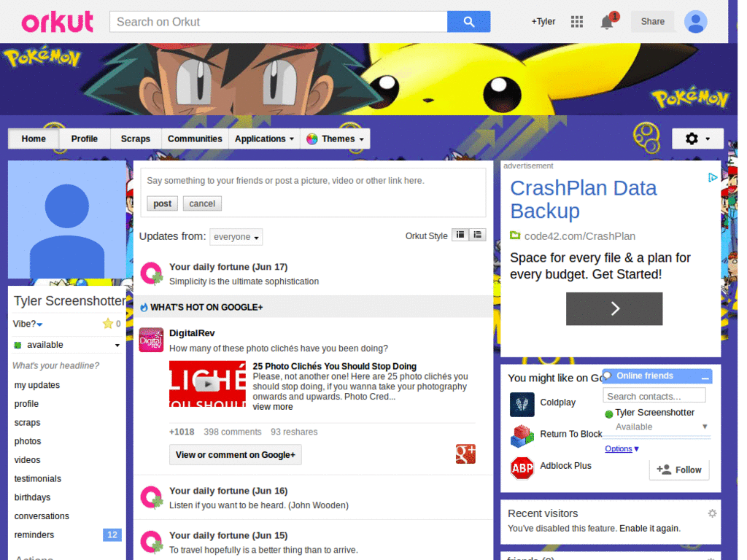The image size is (747, 560).
Task: Click the Recent visitors gear icon
Action: [712, 513]
